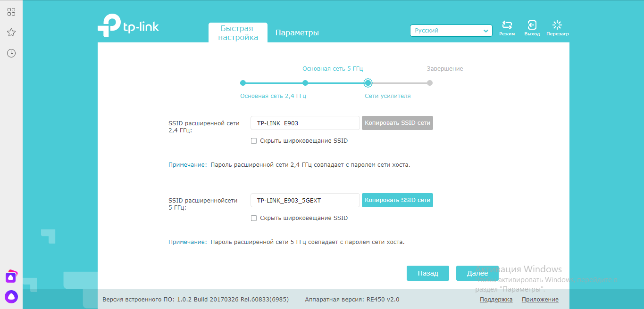The height and width of the screenshot is (309, 644).
Task: Click the 5 GHz SSID field TP-LINK_E903_5GEXT
Action: pyautogui.click(x=305, y=200)
